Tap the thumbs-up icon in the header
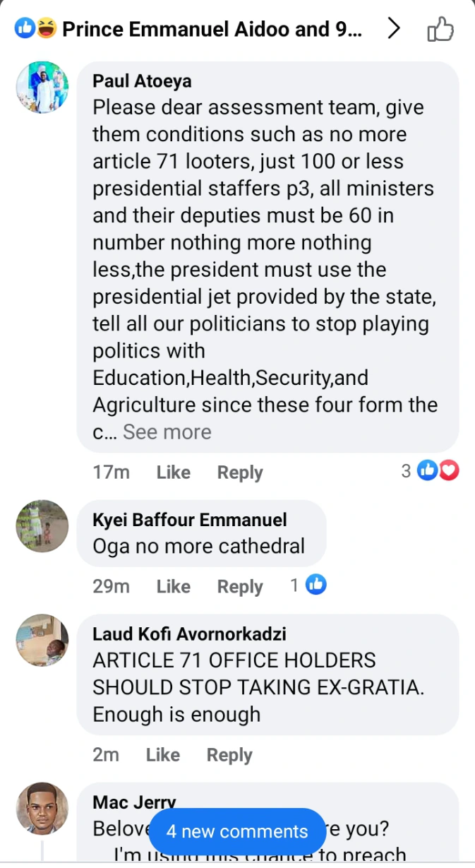The height and width of the screenshot is (868, 475). pyautogui.click(x=440, y=30)
